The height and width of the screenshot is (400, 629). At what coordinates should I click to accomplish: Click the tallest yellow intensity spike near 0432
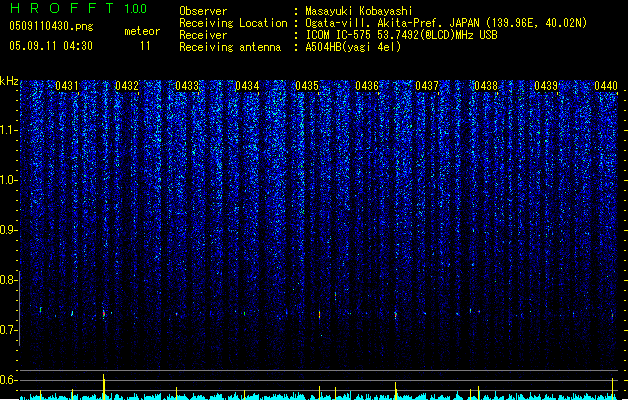pyautogui.click(x=104, y=387)
